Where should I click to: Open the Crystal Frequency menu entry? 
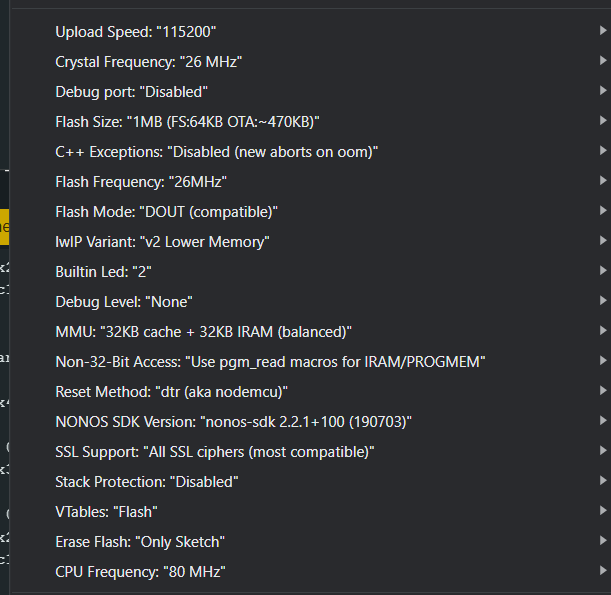pyautogui.click(x=311, y=62)
